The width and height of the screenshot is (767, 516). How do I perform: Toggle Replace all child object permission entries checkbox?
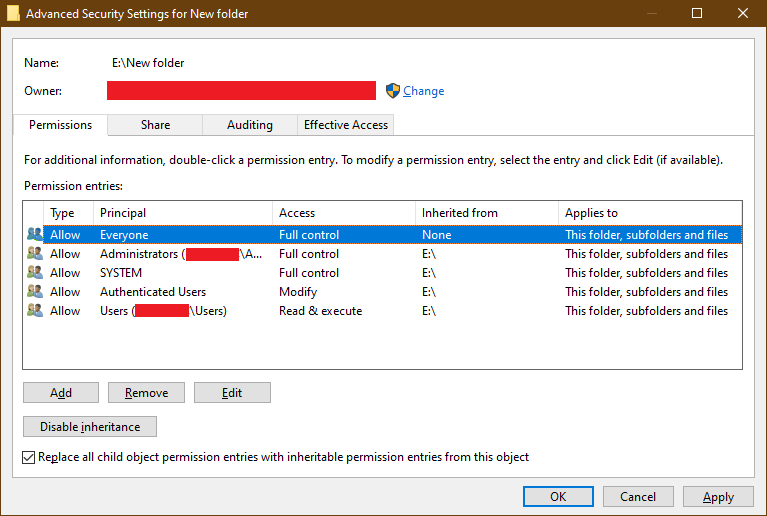28,457
